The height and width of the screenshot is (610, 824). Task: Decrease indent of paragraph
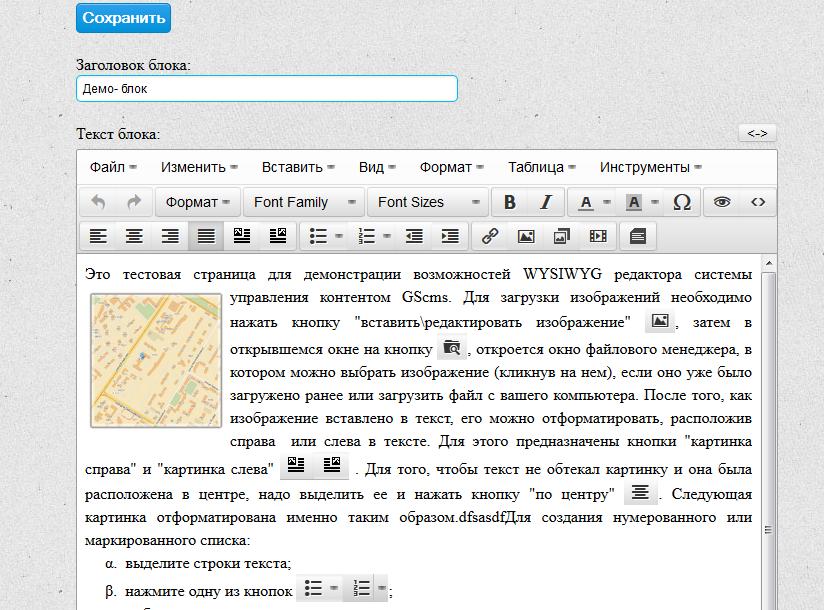414,236
